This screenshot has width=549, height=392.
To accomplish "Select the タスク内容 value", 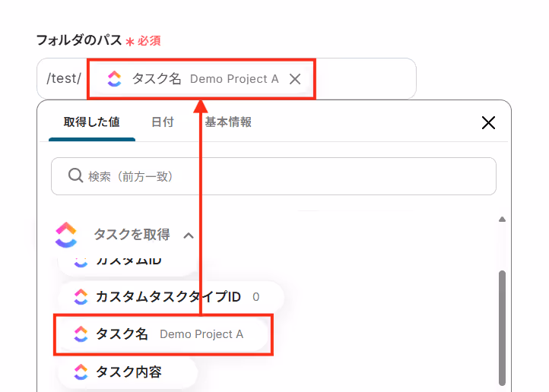I will click(128, 372).
